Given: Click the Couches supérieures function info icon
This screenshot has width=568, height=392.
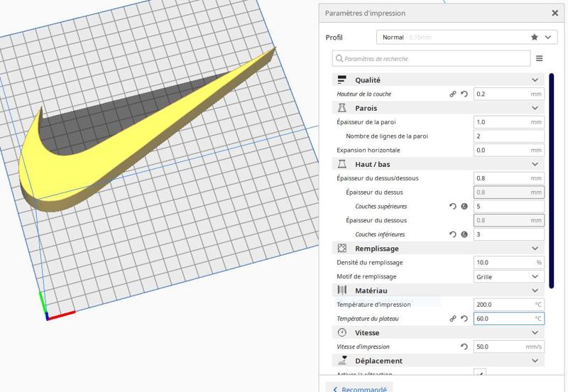Looking at the screenshot, I should click(x=464, y=206).
